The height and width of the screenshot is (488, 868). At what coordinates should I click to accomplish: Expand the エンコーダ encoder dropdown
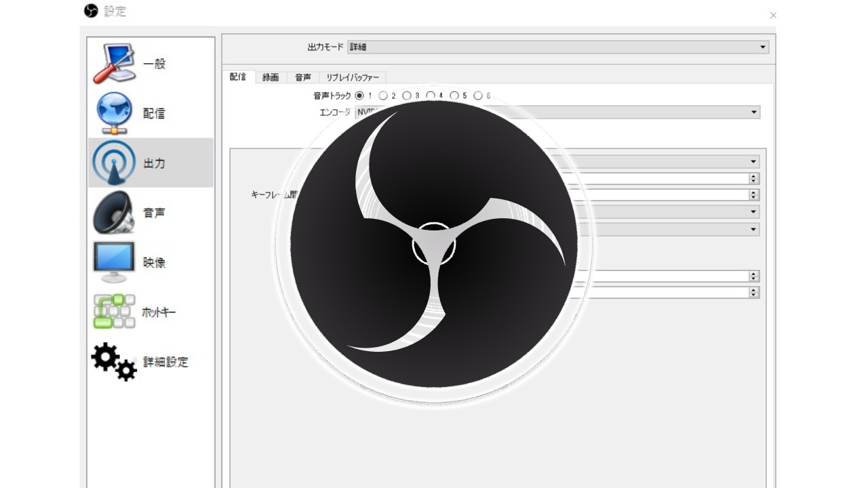(x=557, y=112)
